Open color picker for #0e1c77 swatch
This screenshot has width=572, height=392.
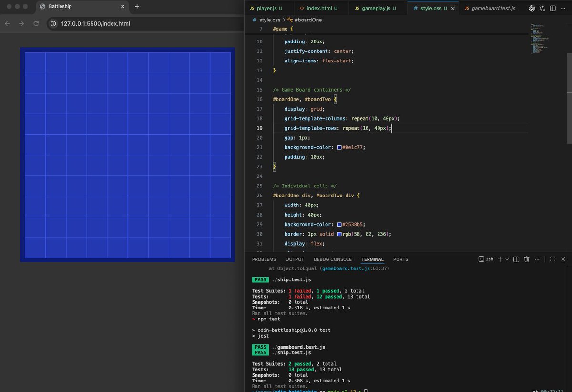pos(339,148)
